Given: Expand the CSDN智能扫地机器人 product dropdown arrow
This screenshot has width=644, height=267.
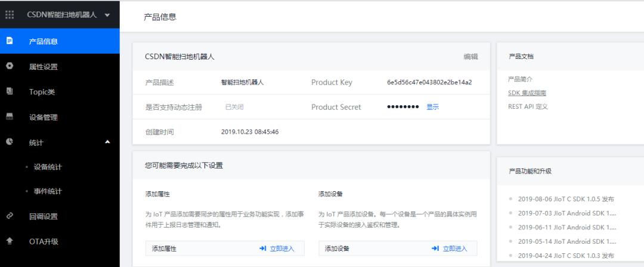Looking at the screenshot, I should tap(107, 15).
